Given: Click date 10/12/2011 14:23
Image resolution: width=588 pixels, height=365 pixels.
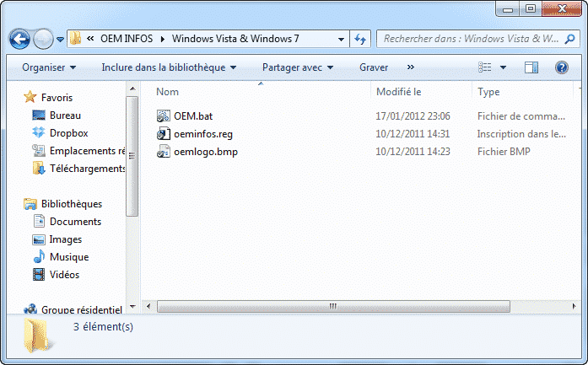Looking at the screenshot, I should 413,152.
